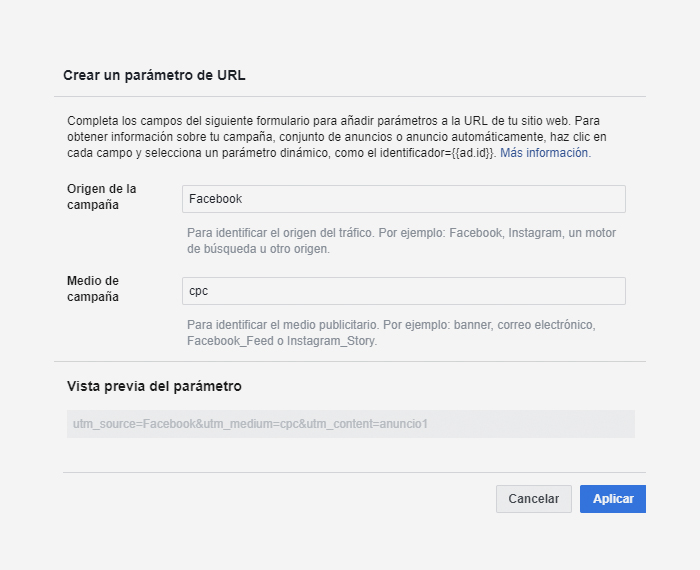Open the Más información link

click(x=545, y=153)
